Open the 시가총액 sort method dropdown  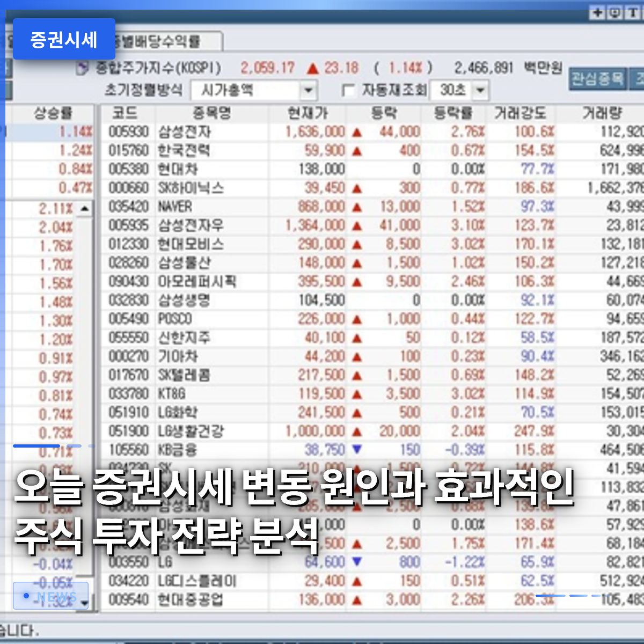point(308,90)
